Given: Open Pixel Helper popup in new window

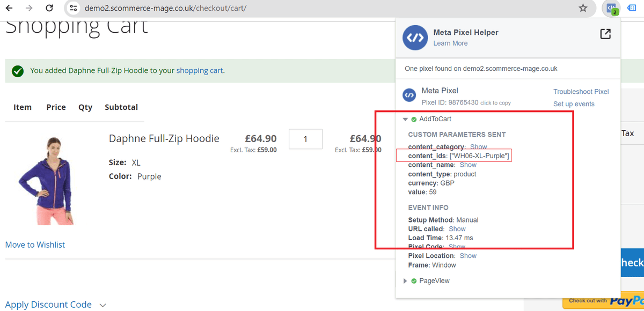Looking at the screenshot, I should [x=605, y=34].
